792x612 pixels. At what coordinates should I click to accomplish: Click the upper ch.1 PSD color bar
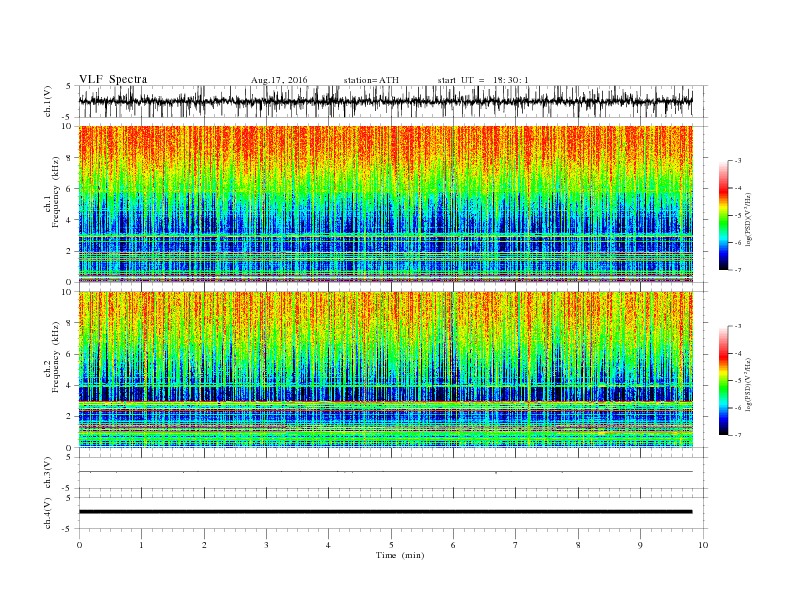[723, 215]
